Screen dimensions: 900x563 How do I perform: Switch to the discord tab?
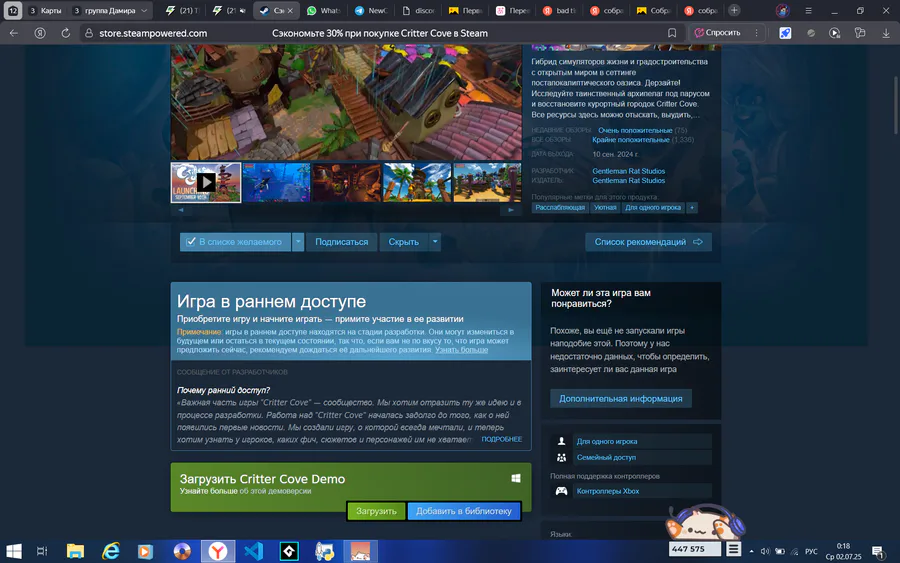tap(418, 10)
